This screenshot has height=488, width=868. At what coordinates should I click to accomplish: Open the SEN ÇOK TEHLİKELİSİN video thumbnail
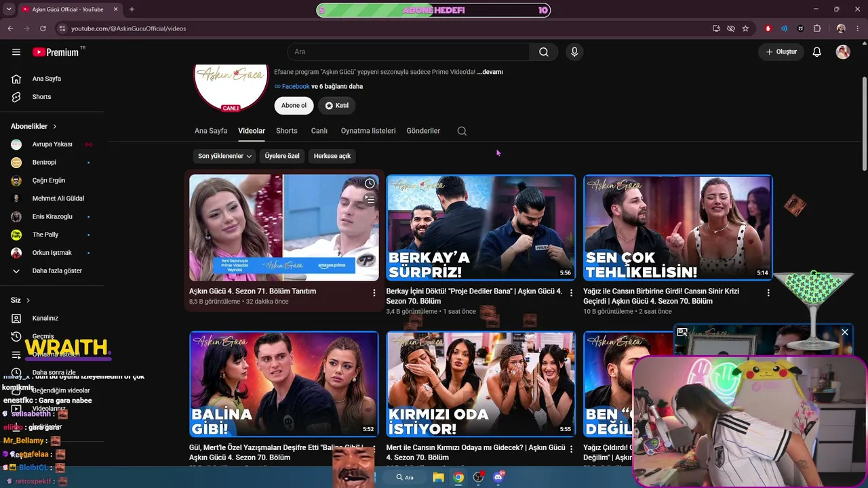point(677,228)
